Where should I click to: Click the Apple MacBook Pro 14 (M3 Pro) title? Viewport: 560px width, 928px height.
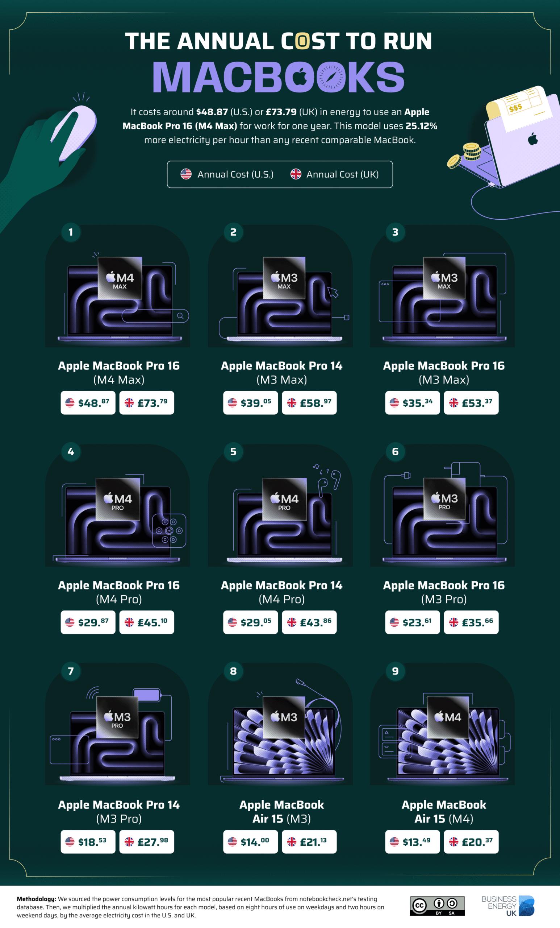point(119,811)
